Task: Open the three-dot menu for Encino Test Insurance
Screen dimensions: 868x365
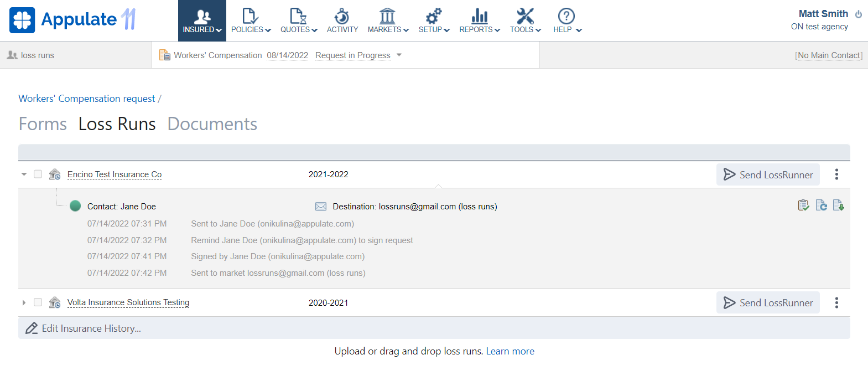Action: (x=836, y=174)
